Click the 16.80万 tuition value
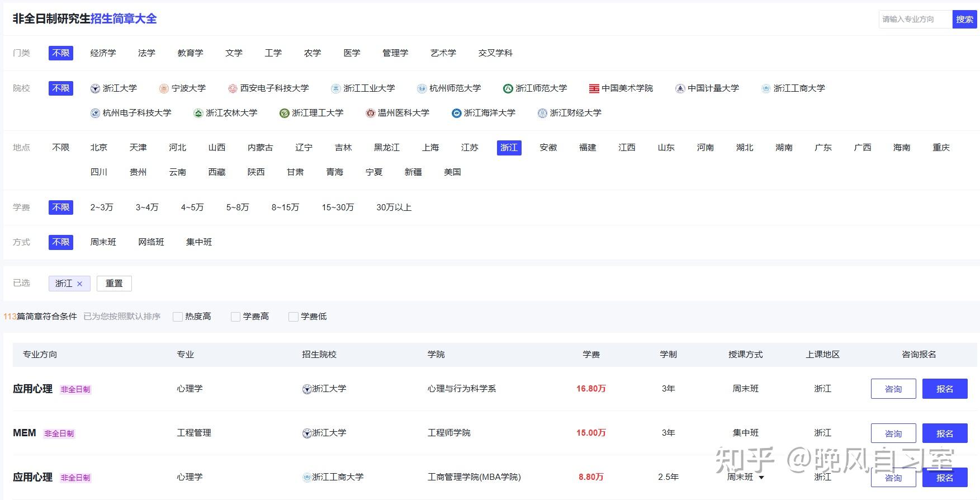Screen dimensions: 980x500 pos(591,389)
